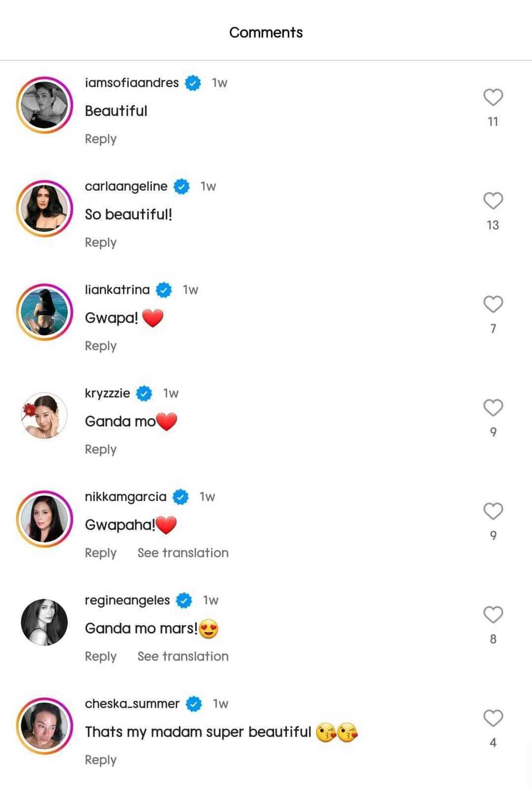See translation of nikkamgarcia's comment
The image size is (532, 788).
[183, 553]
